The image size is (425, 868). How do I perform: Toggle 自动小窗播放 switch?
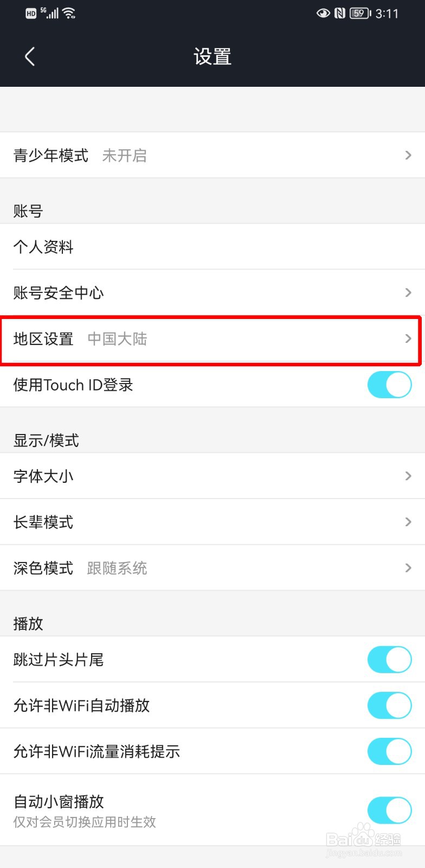390,810
